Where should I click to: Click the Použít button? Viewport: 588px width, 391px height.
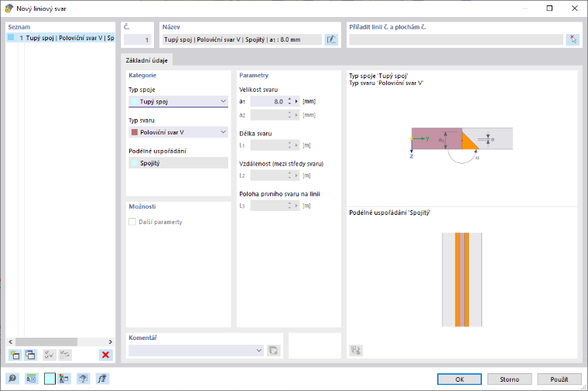tap(559, 379)
